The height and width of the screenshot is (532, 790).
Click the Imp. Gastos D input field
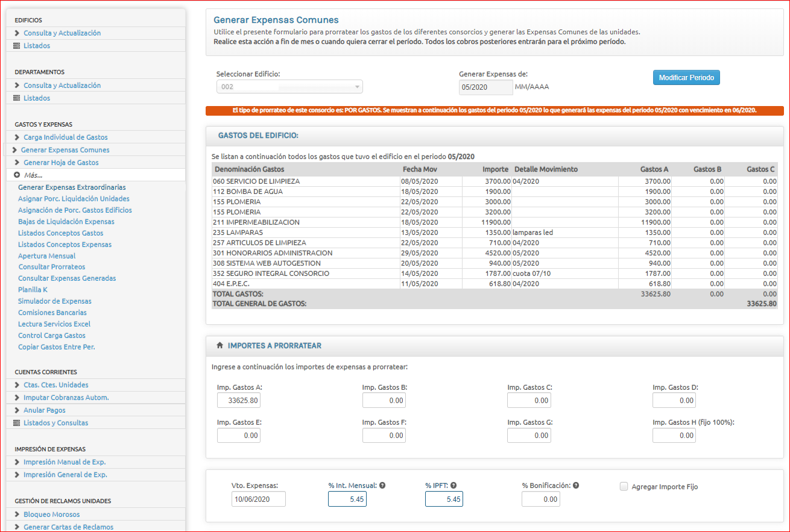click(x=674, y=400)
